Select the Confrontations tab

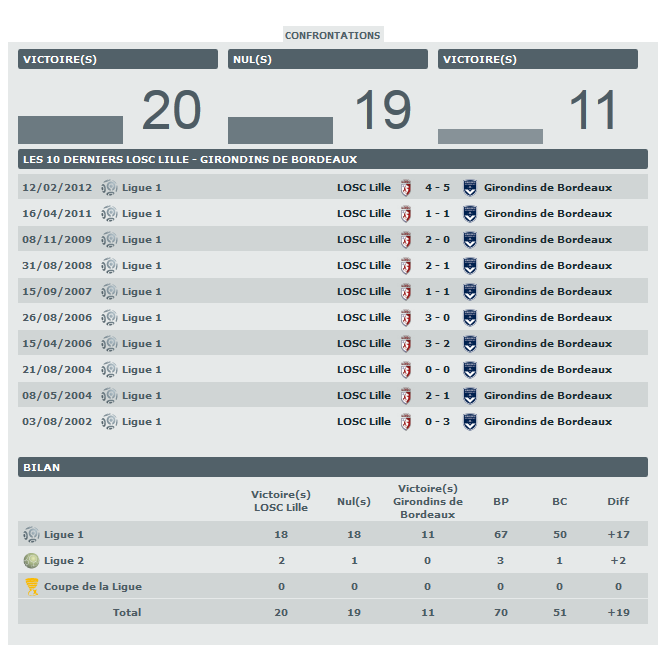click(333, 35)
